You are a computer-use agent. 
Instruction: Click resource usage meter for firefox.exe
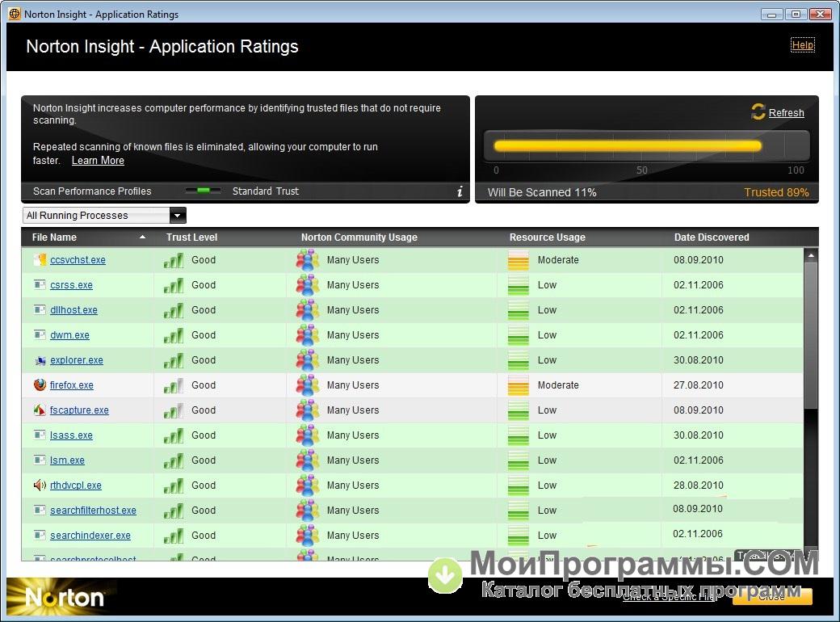click(518, 385)
